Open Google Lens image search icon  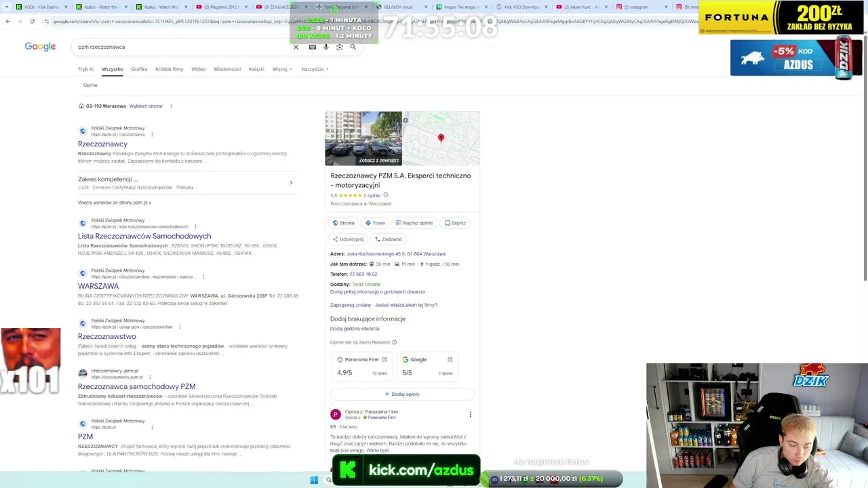coord(340,47)
